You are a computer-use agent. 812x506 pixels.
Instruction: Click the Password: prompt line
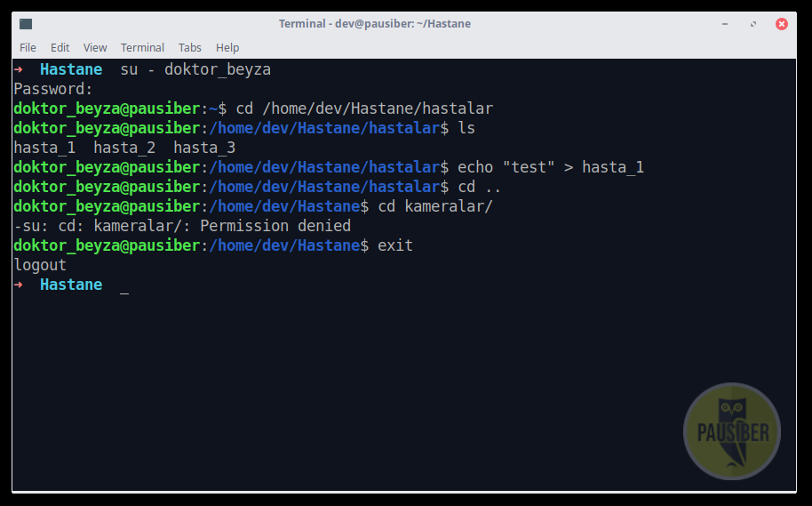click(x=53, y=89)
